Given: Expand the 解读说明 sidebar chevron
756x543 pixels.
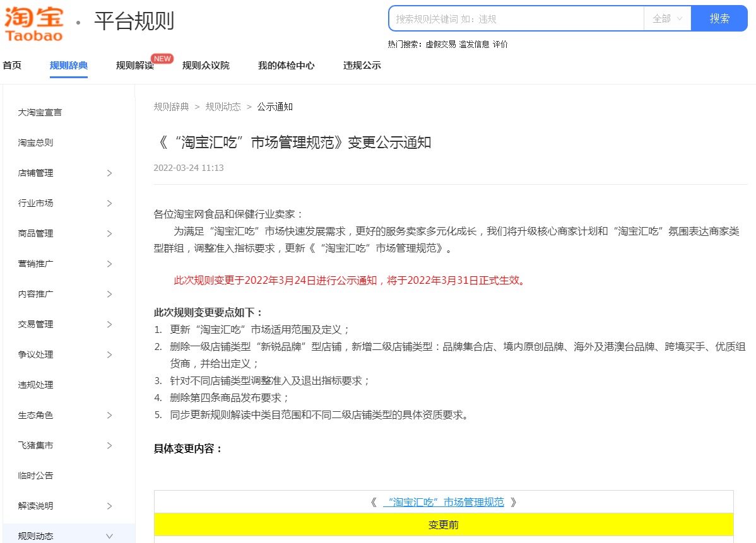Looking at the screenshot, I should tap(109, 506).
